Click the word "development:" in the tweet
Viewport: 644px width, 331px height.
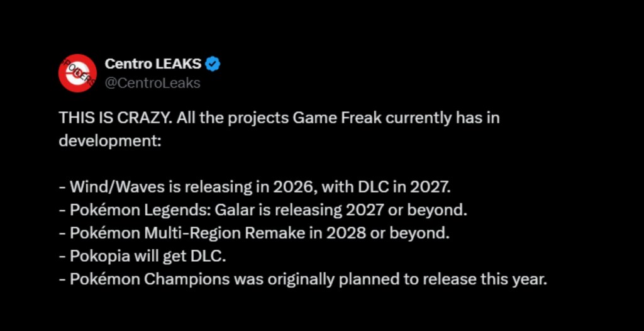pyautogui.click(x=111, y=140)
